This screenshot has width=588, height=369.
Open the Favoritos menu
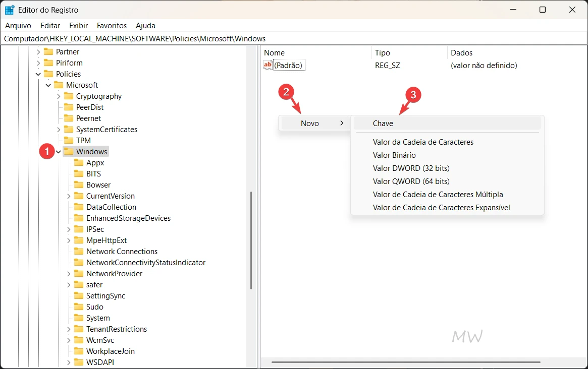tap(112, 25)
